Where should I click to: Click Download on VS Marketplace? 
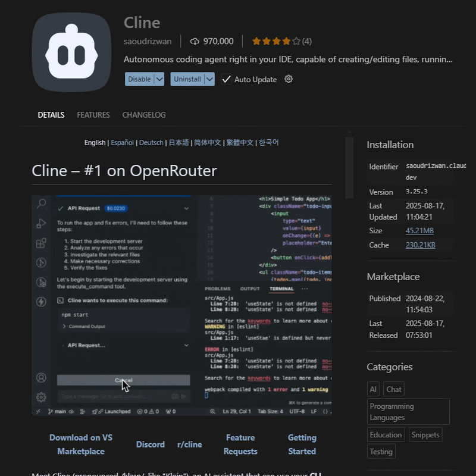(x=81, y=444)
